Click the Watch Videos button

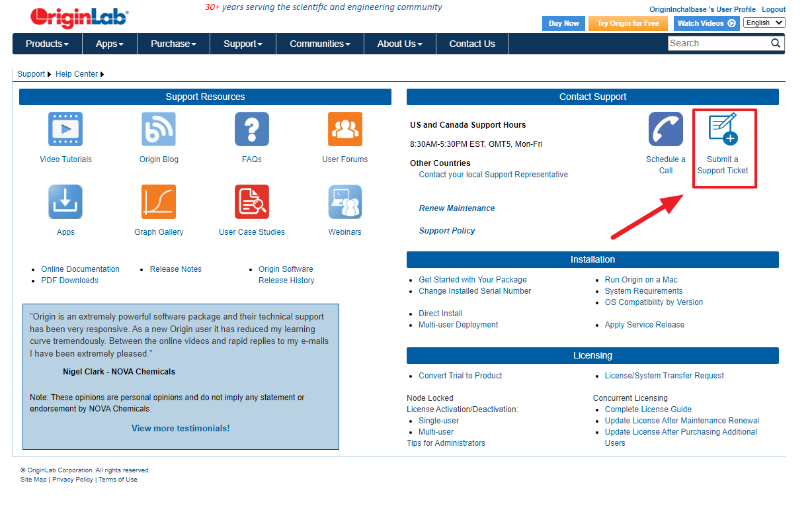point(707,23)
